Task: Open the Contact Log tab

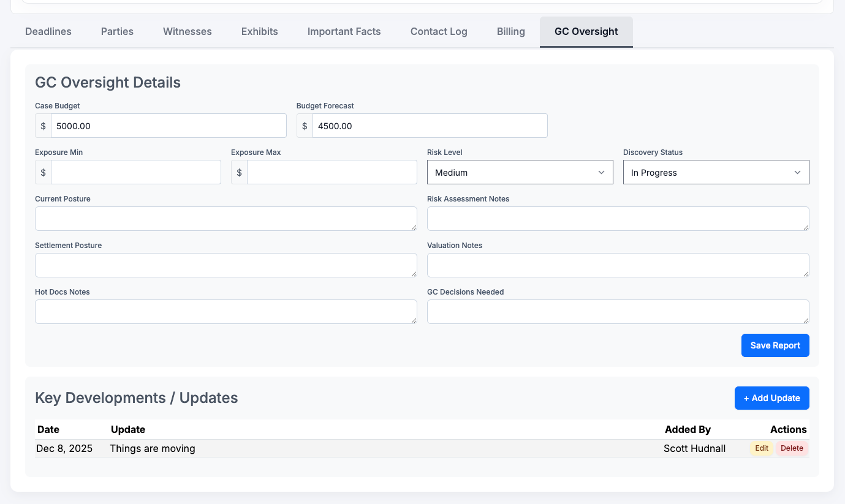Action: pyautogui.click(x=439, y=31)
